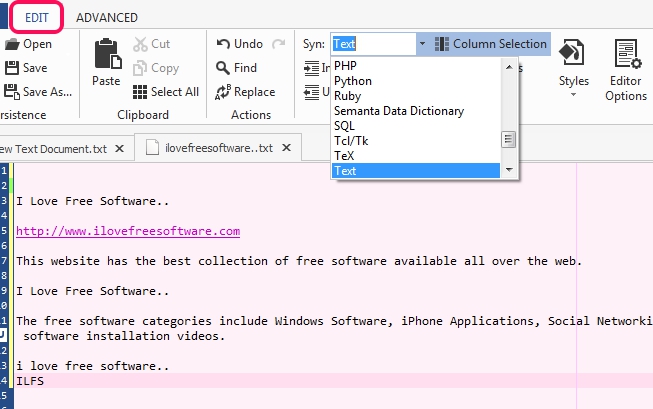Select Tcl/Tk from the syntax list

coord(416,141)
